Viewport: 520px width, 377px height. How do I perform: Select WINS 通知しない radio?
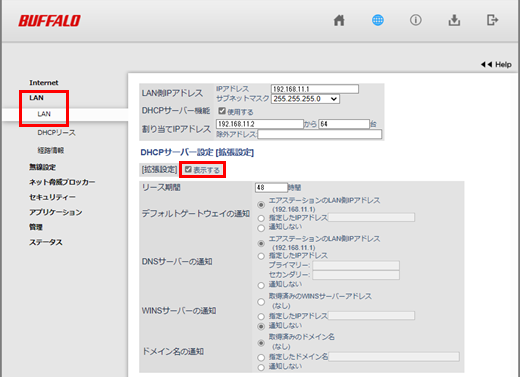pyautogui.click(x=261, y=326)
